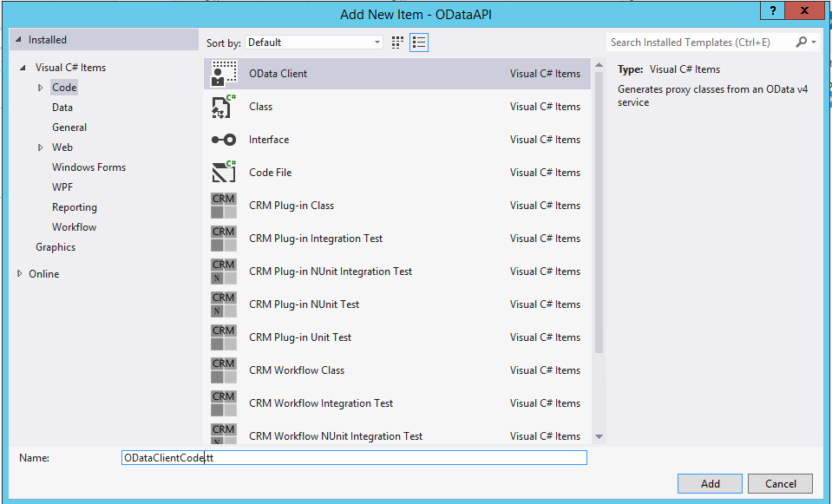Select the Interface template icon
The image size is (832, 504).
pos(224,140)
